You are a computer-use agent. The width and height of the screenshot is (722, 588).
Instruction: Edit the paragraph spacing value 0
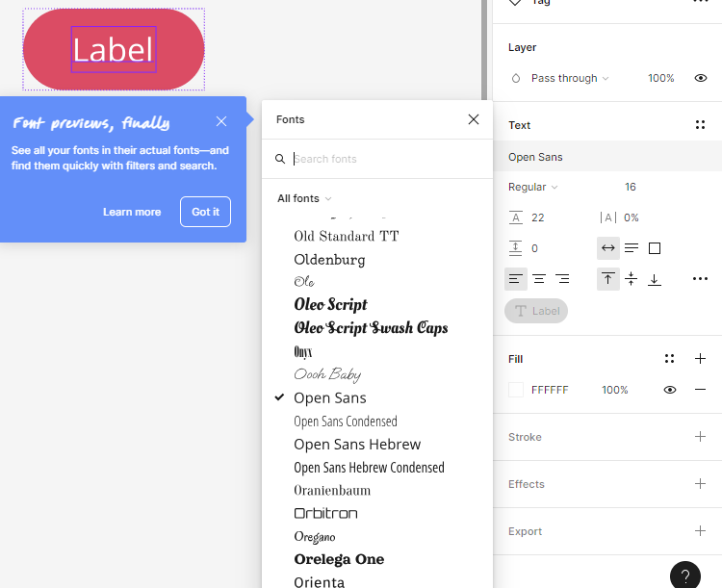534,248
